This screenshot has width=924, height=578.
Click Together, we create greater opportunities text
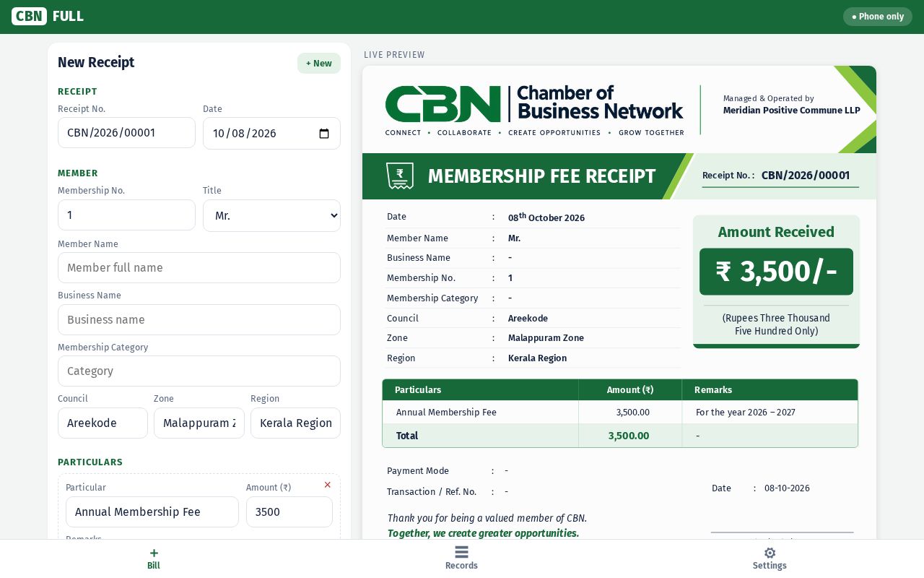(483, 533)
